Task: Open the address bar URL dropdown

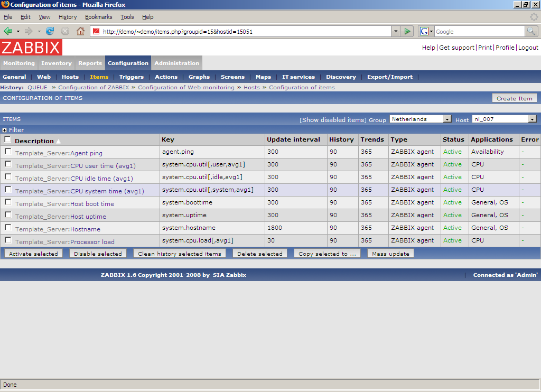Action: point(396,31)
